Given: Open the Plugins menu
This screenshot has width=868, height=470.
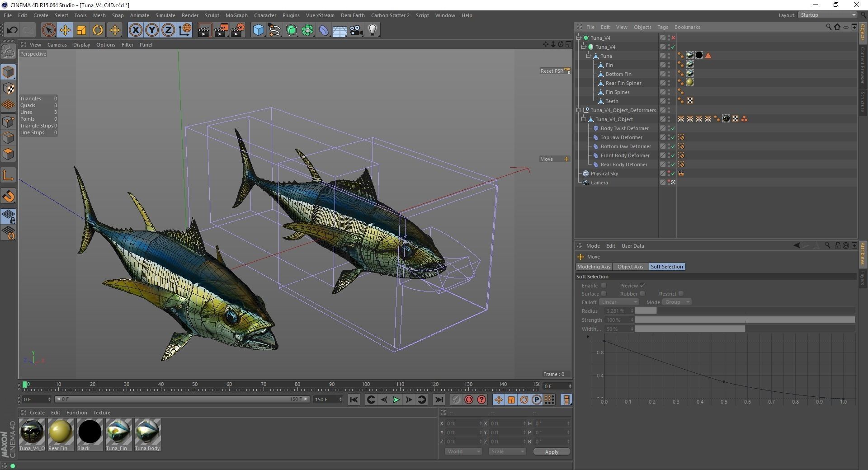Looking at the screenshot, I should (291, 15).
